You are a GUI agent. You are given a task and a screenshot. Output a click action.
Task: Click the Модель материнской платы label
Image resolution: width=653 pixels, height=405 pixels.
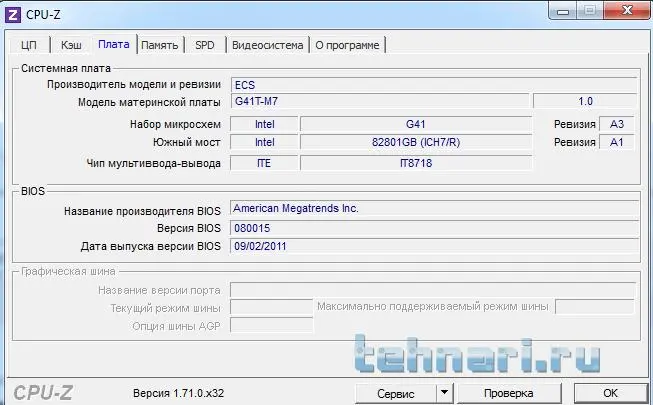(x=149, y=102)
